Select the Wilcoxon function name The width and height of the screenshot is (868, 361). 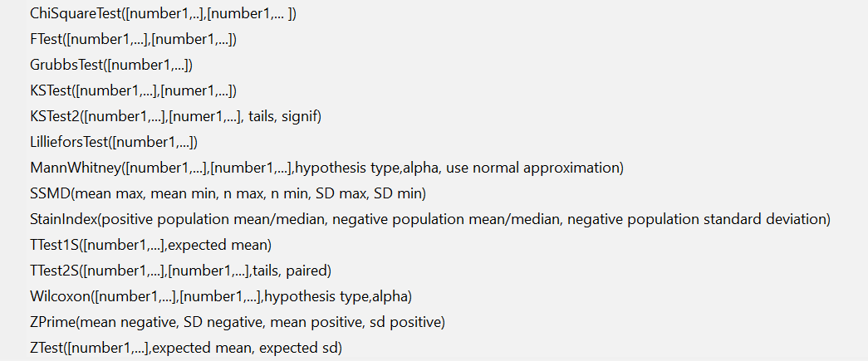click(x=59, y=296)
